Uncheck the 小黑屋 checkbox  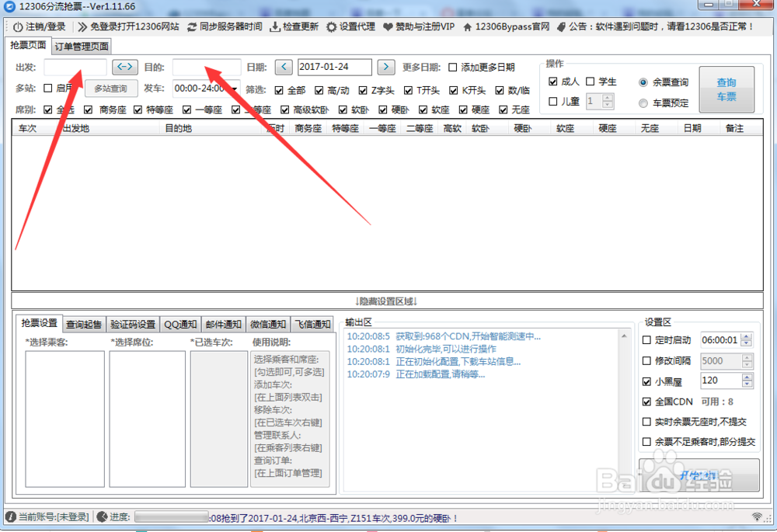coord(646,381)
